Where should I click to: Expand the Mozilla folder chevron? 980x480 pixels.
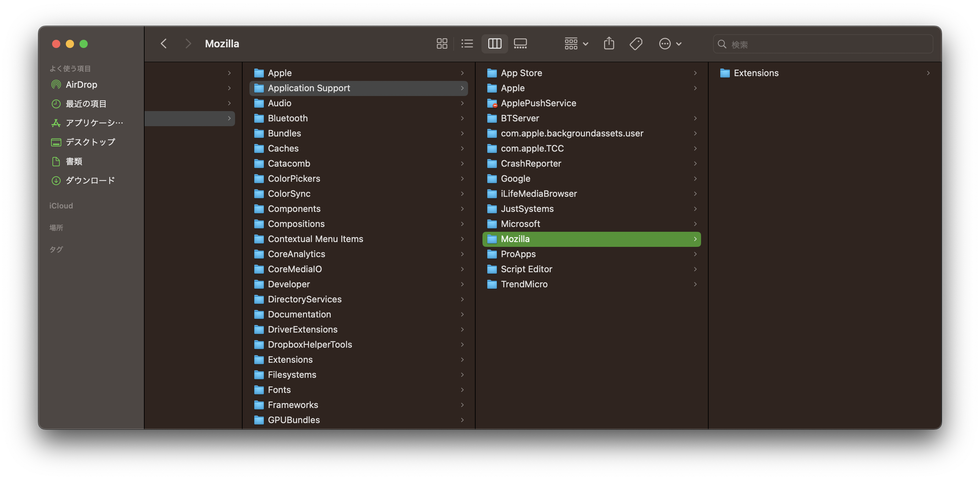click(x=695, y=239)
